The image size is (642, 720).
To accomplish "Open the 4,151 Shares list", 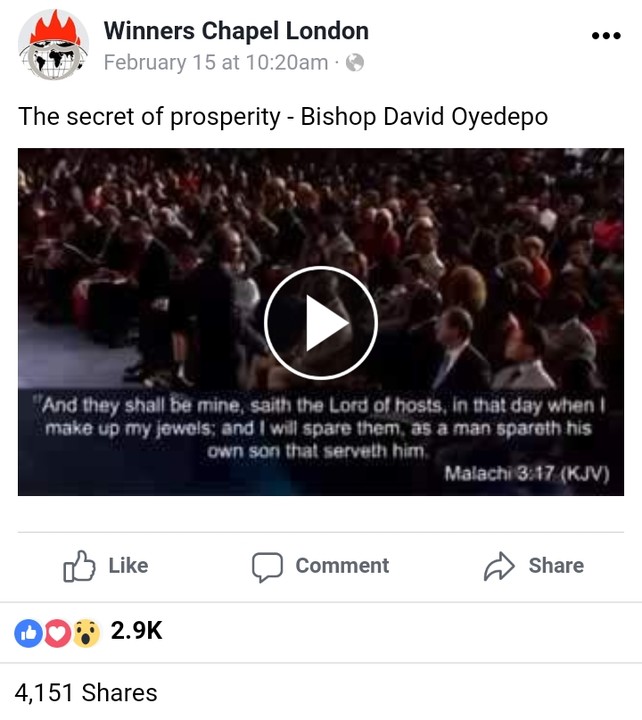I will pos(86,692).
